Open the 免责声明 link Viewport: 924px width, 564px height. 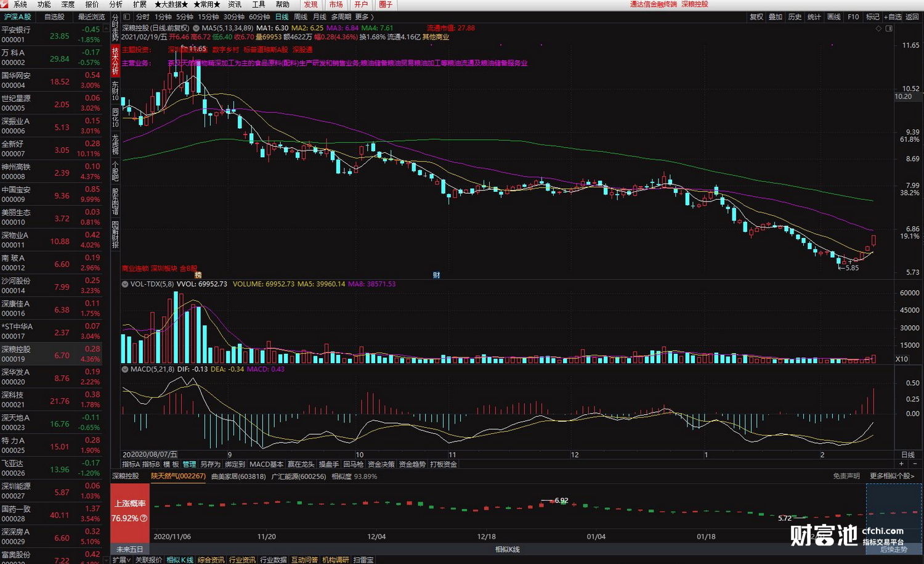tap(846, 476)
